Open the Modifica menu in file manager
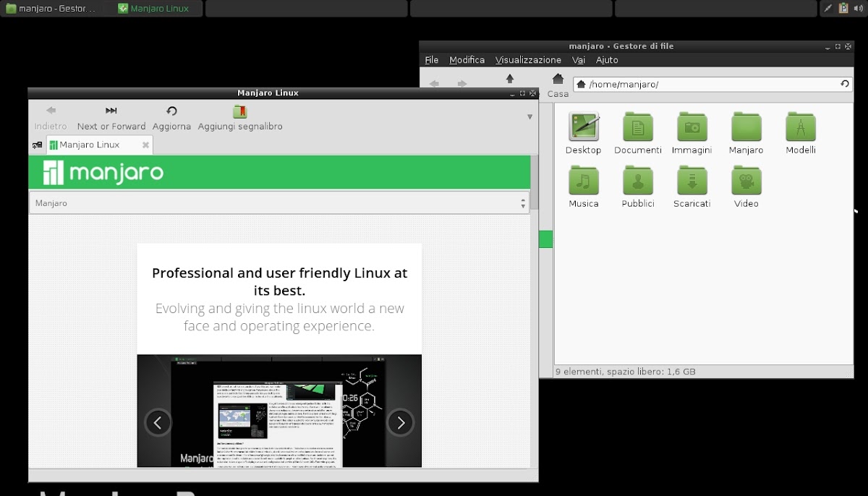This screenshot has height=496, width=868. [x=467, y=60]
